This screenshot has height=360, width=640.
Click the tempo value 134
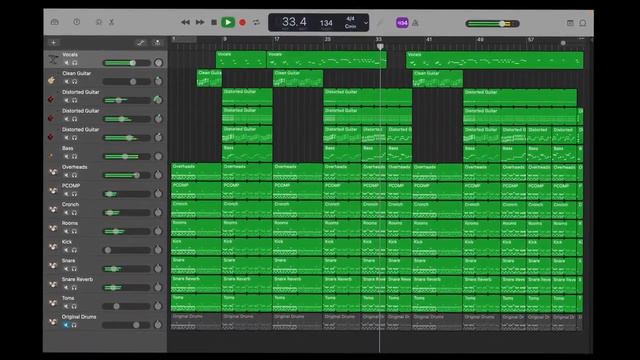326,23
